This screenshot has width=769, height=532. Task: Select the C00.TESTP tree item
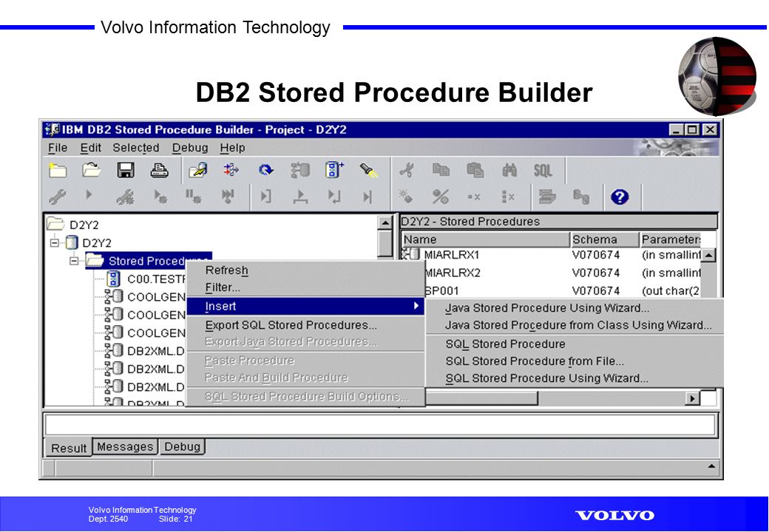(x=146, y=279)
